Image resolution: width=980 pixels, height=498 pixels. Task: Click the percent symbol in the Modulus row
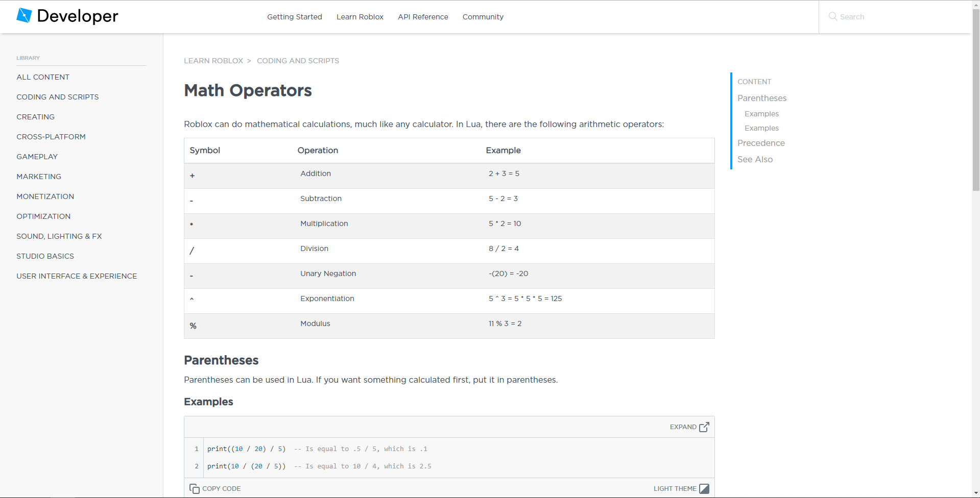(x=193, y=326)
